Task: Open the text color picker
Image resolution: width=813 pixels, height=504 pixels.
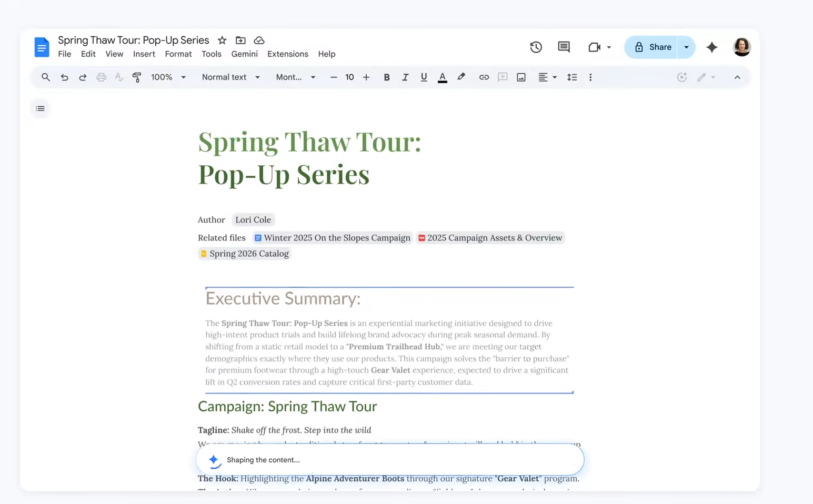Action: [442, 77]
